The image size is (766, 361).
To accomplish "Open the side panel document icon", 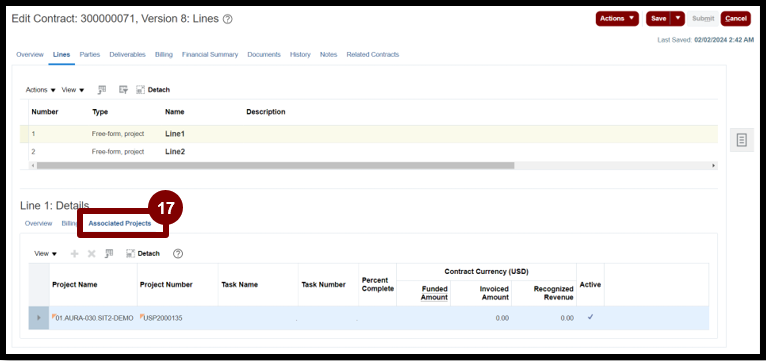I will tap(742, 140).
